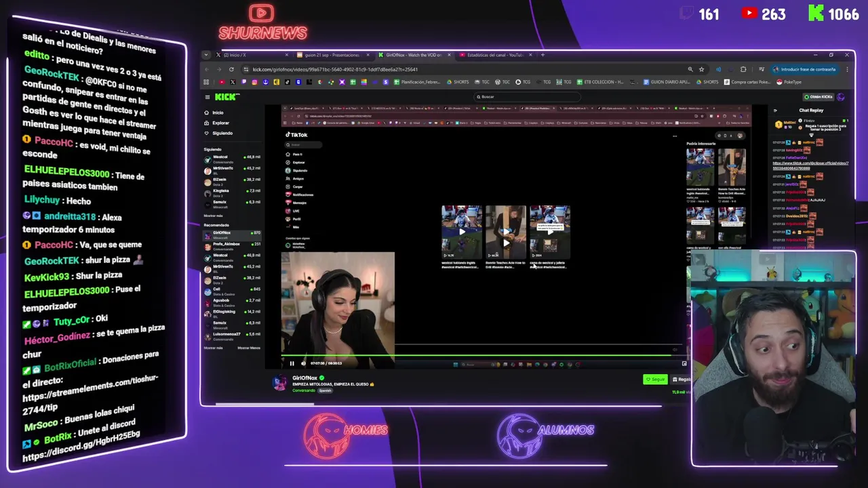Select Agusbob in Recomendado list
Viewport: 868px width, 488px height.
tap(233, 302)
